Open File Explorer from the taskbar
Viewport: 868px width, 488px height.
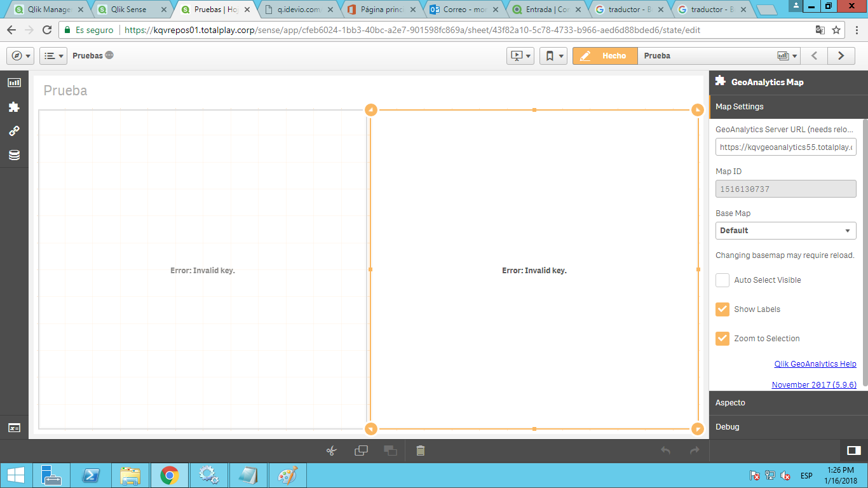click(130, 475)
